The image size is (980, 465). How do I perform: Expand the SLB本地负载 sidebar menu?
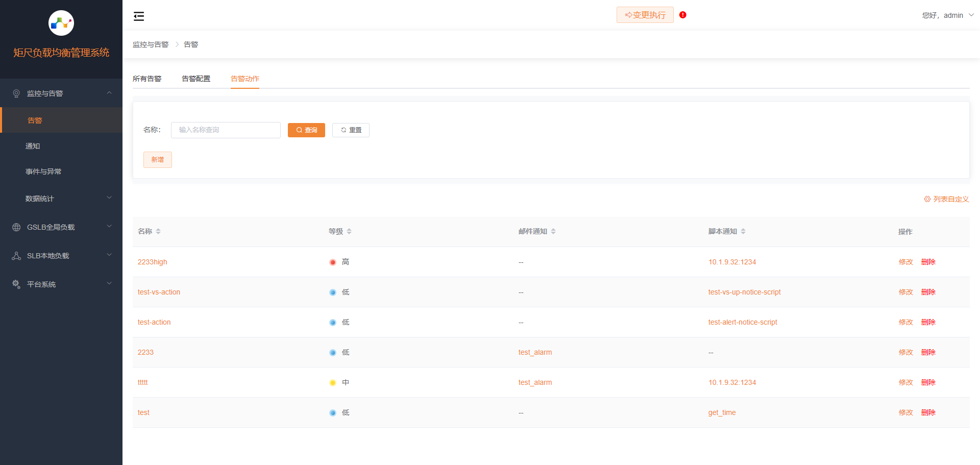point(61,256)
